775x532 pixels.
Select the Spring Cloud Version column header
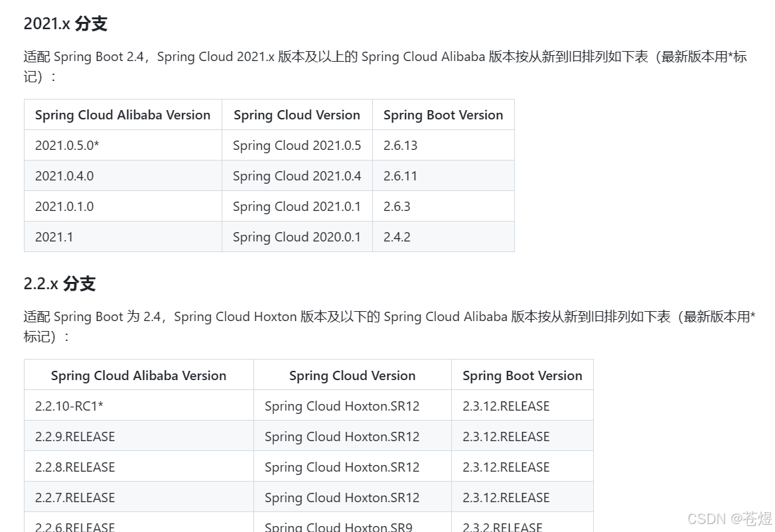pos(296,115)
